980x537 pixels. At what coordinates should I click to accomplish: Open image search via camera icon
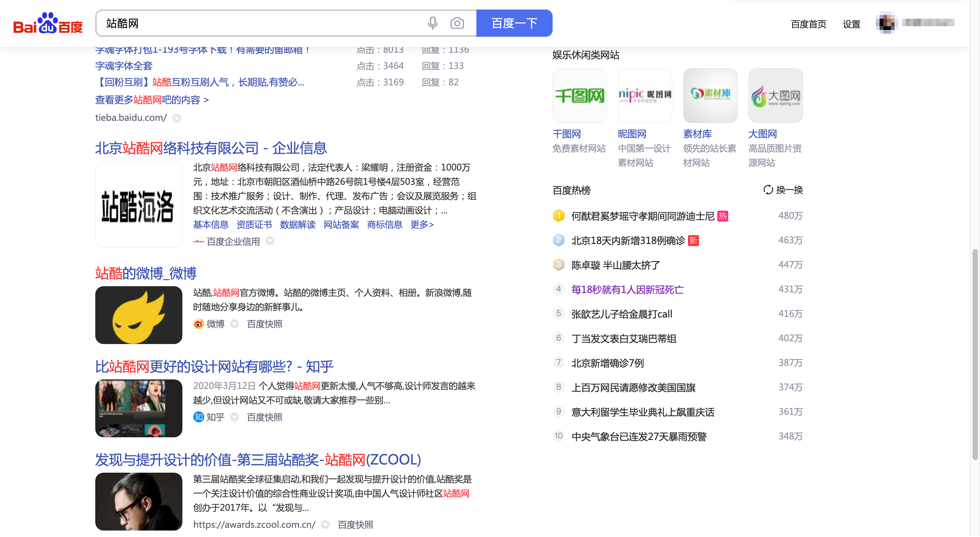point(457,23)
